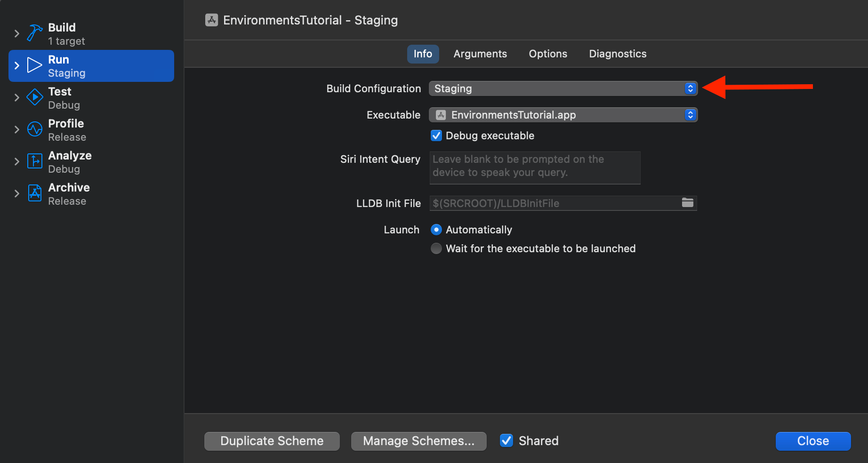Open the Diagnostics tab
Viewport: 868px width, 463px height.
tap(618, 54)
